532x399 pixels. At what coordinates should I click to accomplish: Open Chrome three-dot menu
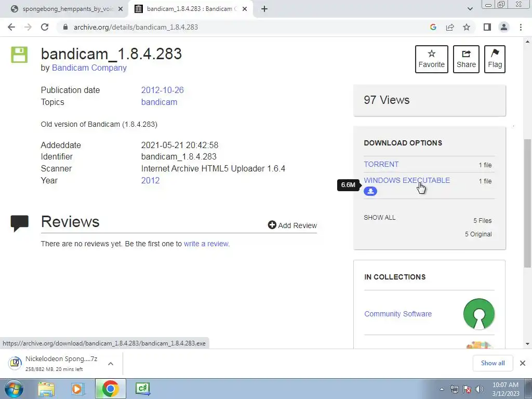click(x=521, y=27)
